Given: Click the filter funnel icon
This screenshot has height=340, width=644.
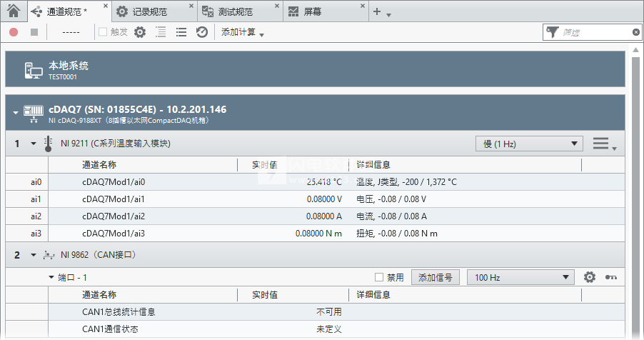Looking at the screenshot, I should [x=553, y=32].
